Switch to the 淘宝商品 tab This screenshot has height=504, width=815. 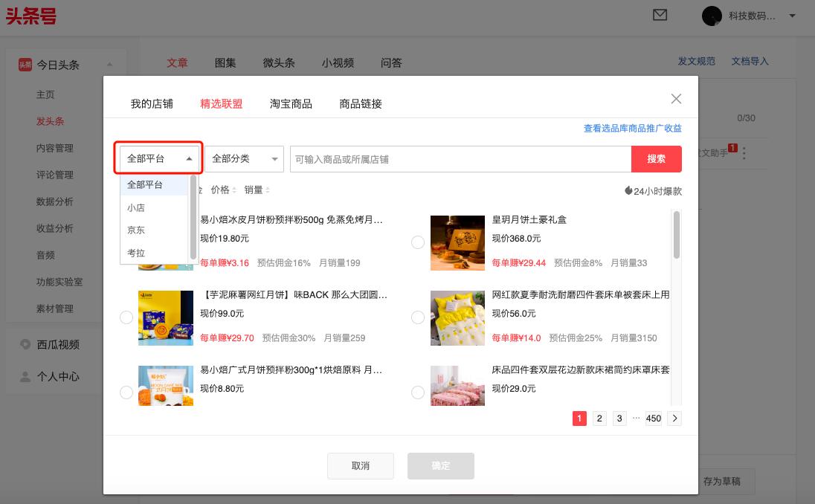point(291,103)
